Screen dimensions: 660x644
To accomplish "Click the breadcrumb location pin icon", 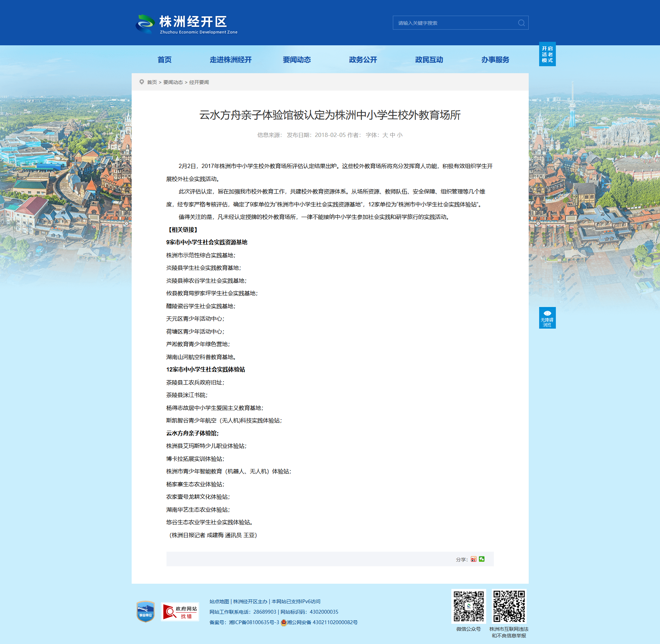I will click(x=142, y=82).
